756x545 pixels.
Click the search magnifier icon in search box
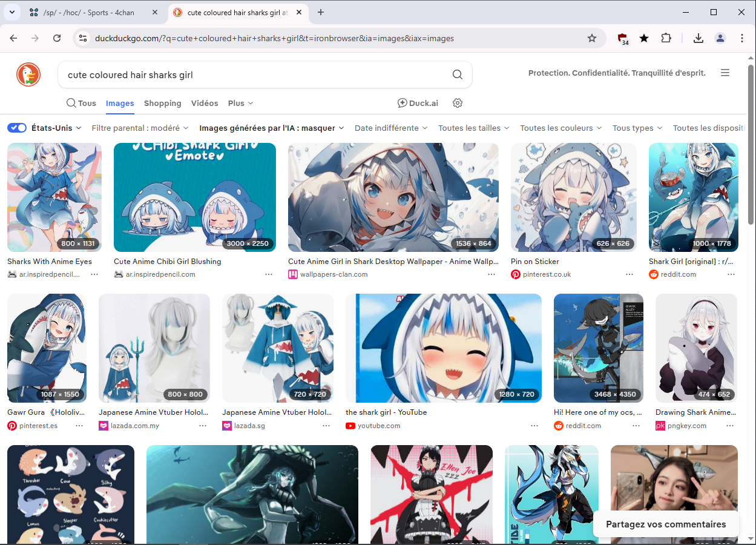458,75
